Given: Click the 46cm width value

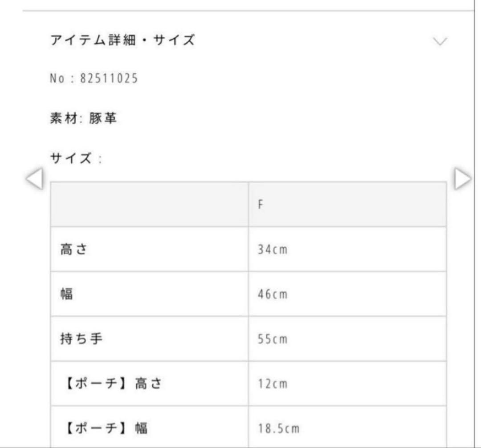Looking at the screenshot, I should pos(273,295).
